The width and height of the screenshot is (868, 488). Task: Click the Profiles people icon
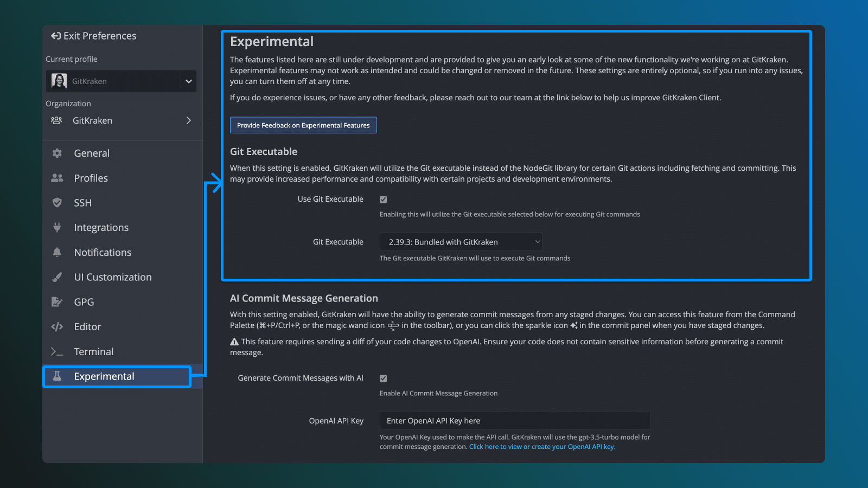tap(57, 178)
